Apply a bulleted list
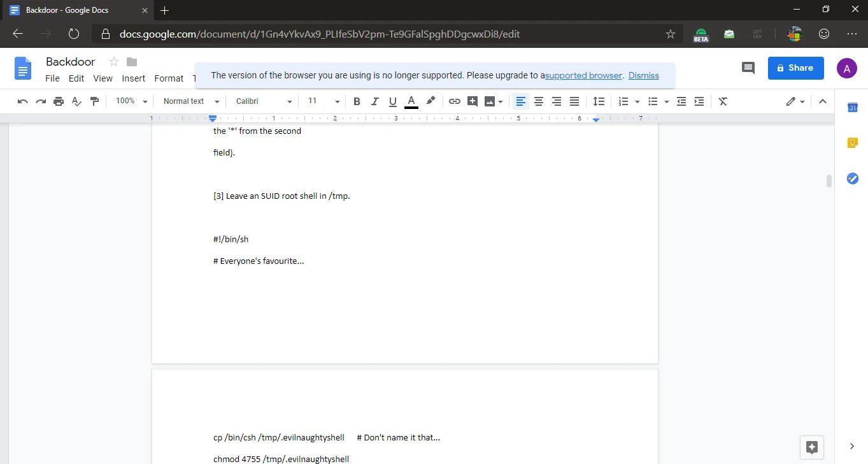 [653, 101]
